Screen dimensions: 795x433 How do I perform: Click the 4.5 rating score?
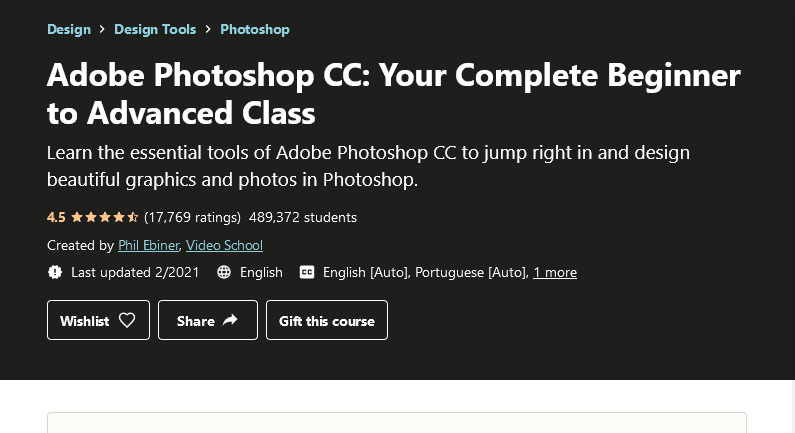[56, 218]
